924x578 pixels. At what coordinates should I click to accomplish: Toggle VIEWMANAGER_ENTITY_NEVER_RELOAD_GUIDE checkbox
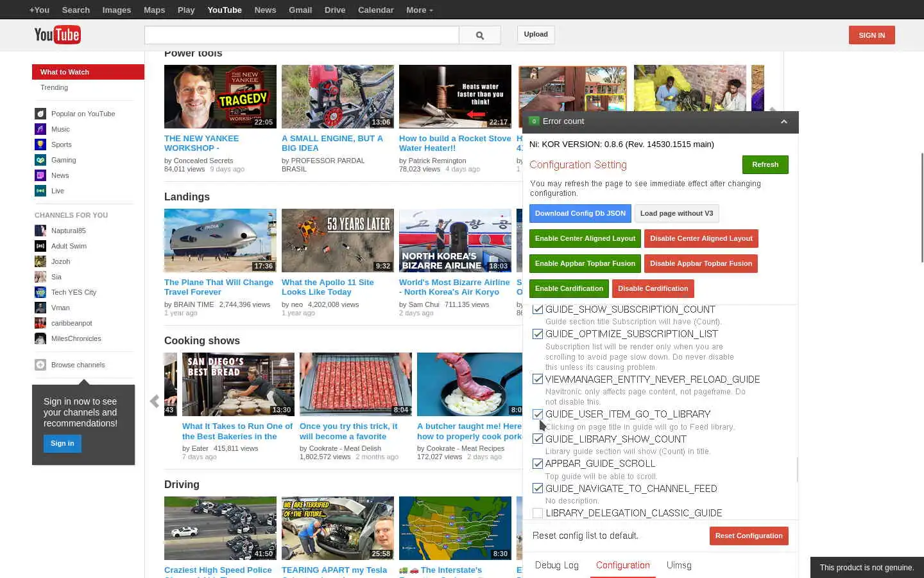538,379
